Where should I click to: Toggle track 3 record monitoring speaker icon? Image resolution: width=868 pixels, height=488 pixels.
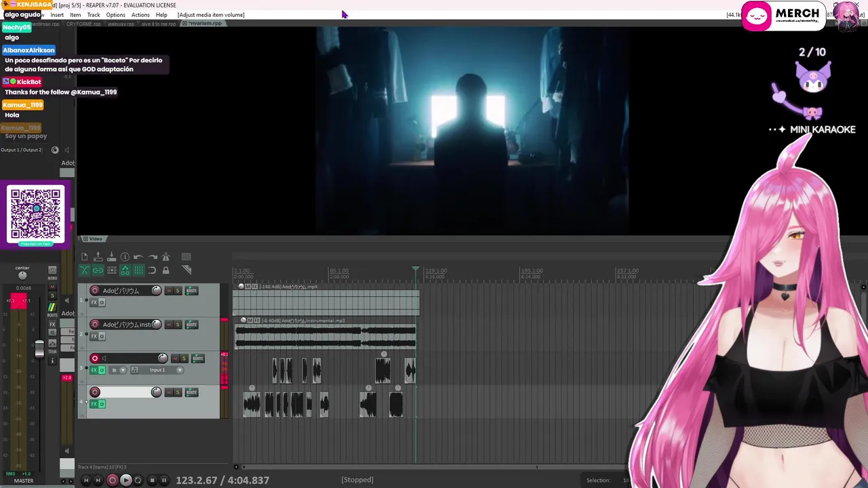point(104,359)
